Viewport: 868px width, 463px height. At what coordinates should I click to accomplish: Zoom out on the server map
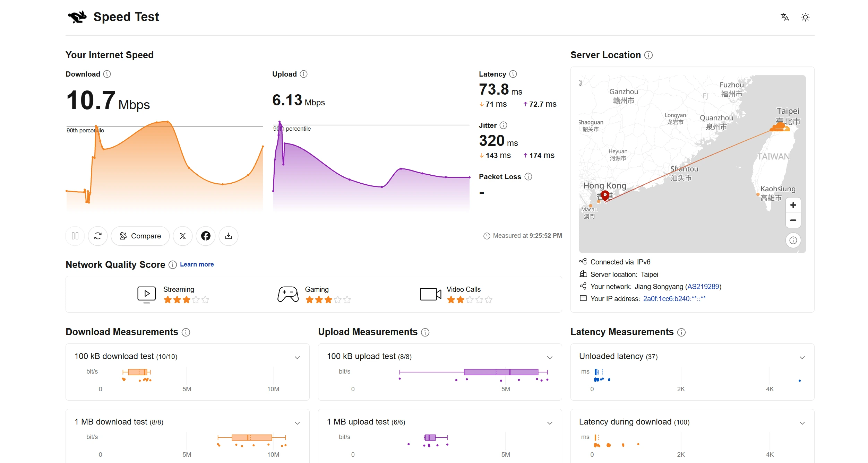pos(793,220)
